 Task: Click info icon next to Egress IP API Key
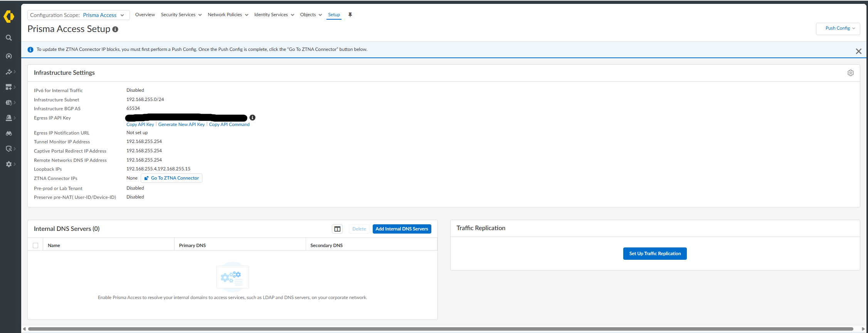[252, 118]
